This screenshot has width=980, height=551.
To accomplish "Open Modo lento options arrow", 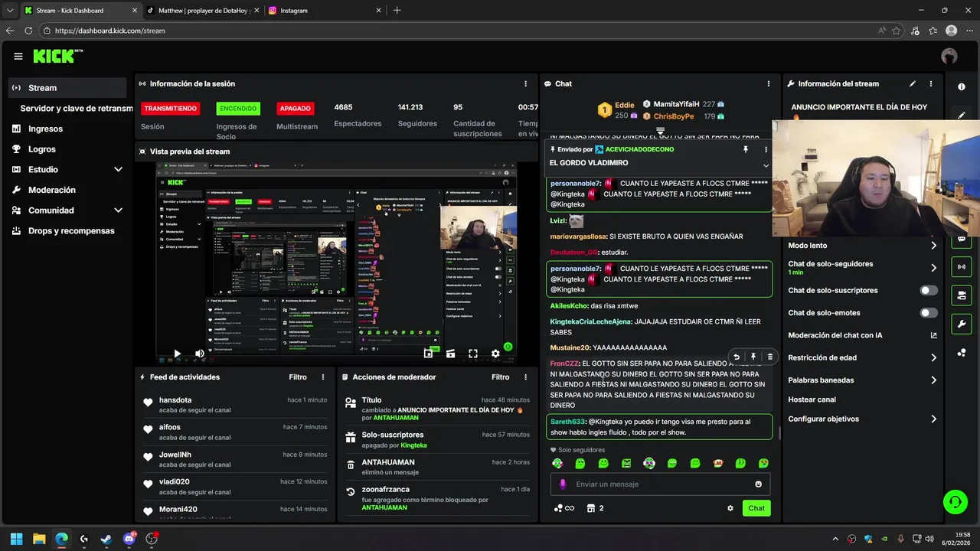I will [933, 246].
